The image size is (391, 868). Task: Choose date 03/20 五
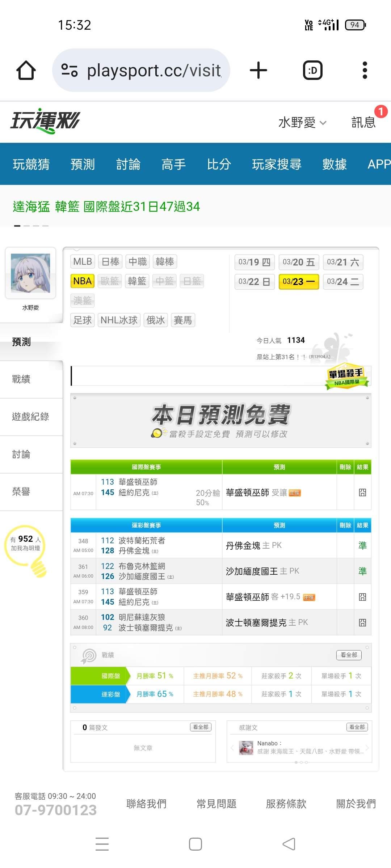click(299, 262)
